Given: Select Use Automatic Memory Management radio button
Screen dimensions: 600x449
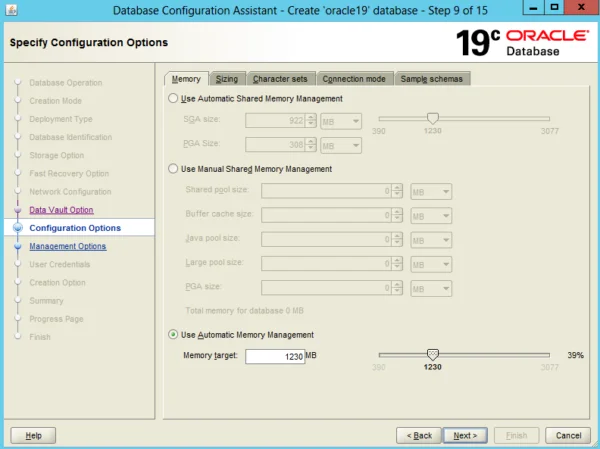Looking at the screenshot, I should pos(173,335).
